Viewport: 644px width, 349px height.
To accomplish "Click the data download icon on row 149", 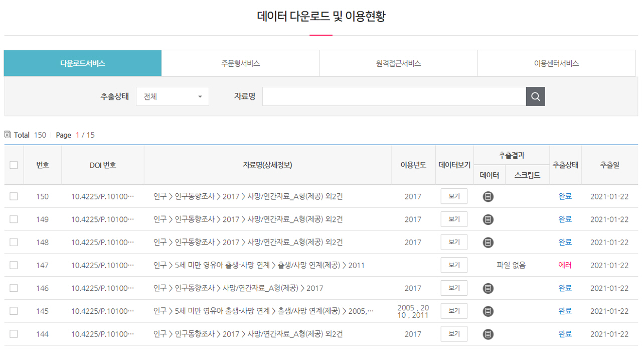I will (x=488, y=219).
